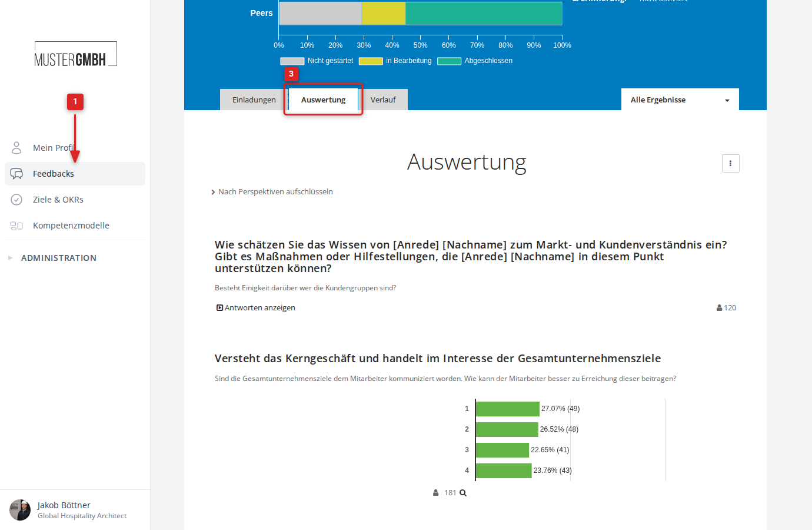Open Mein Profil in the sidebar

click(75, 148)
